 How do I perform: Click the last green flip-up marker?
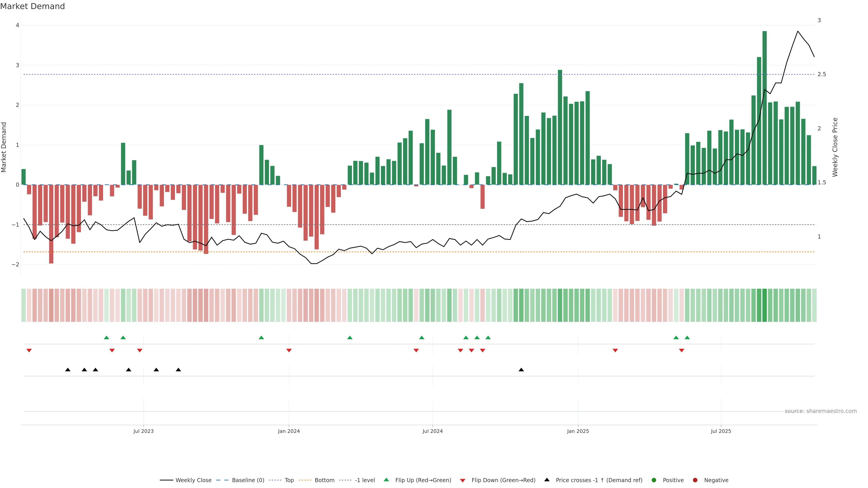(x=687, y=338)
